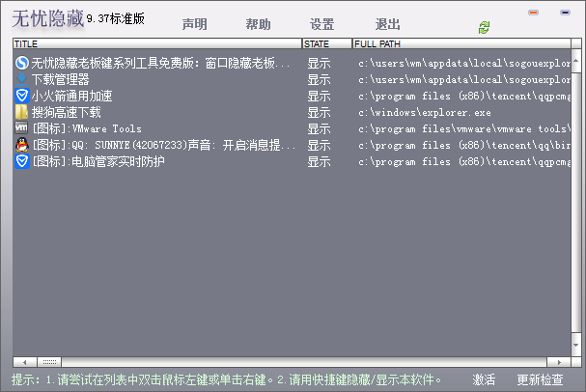Click the vertical scrollbar up arrow
Viewport: 586px width, 392px height.
tap(576, 61)
